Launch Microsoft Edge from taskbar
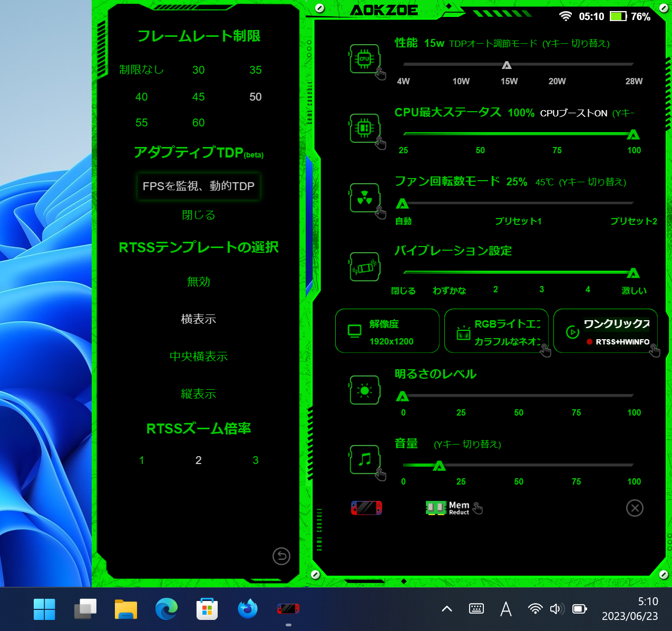Viewport: 672px width, 631px height. [167, 609]
